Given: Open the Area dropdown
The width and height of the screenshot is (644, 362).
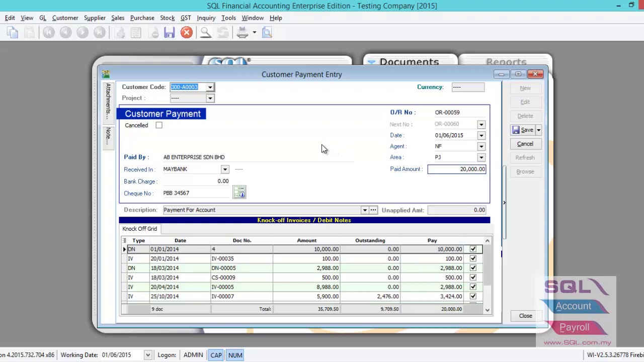Looking at the screenshot, I should click(481, 157).
